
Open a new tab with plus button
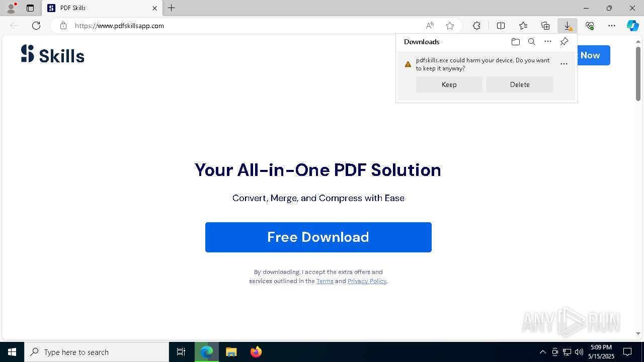tap(172, 8)
